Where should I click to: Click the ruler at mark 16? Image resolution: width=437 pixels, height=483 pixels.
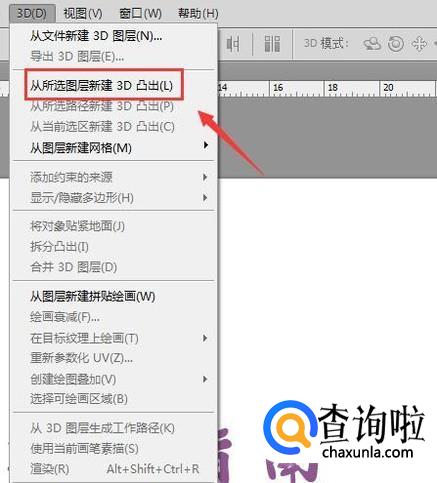(x=278, y=88)
